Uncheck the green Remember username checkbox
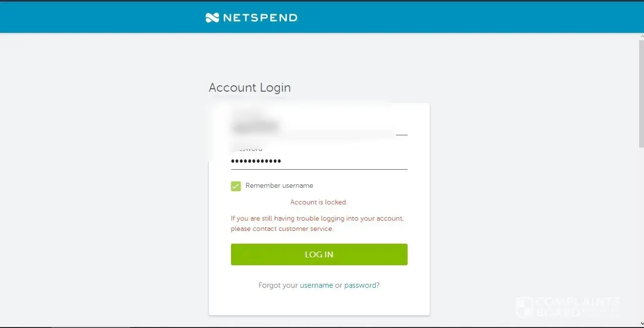Viewport: 644px width, 328px height. [x=236, y=186]
